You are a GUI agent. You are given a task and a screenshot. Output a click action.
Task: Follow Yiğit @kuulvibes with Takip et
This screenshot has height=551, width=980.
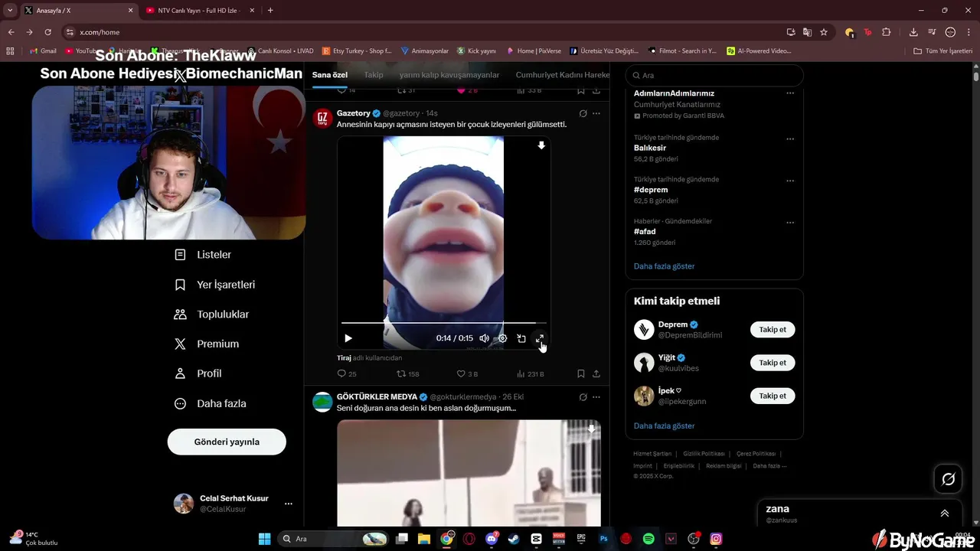click(x=773, y=363)
